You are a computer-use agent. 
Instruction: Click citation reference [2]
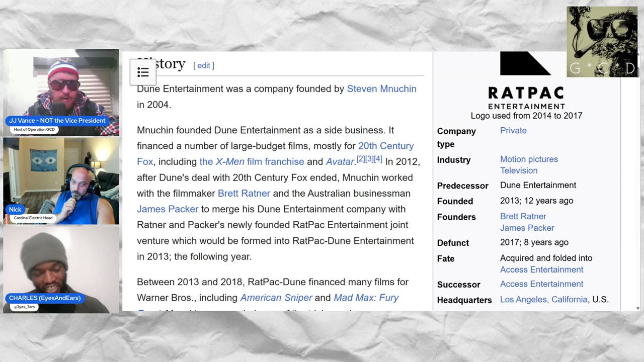click(x=361, y=159)
